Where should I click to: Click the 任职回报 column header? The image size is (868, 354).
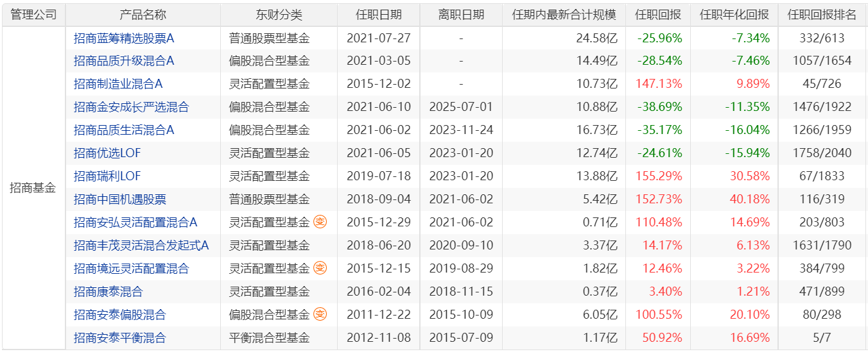tap(658, 15)
